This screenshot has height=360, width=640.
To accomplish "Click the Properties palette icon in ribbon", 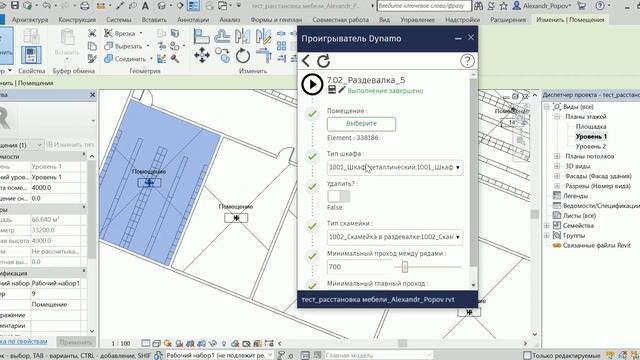I will (x=31, y=55).
